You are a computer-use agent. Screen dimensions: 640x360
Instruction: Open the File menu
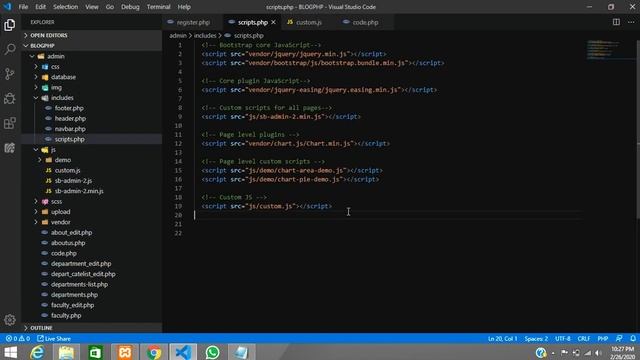click(23, 7)
